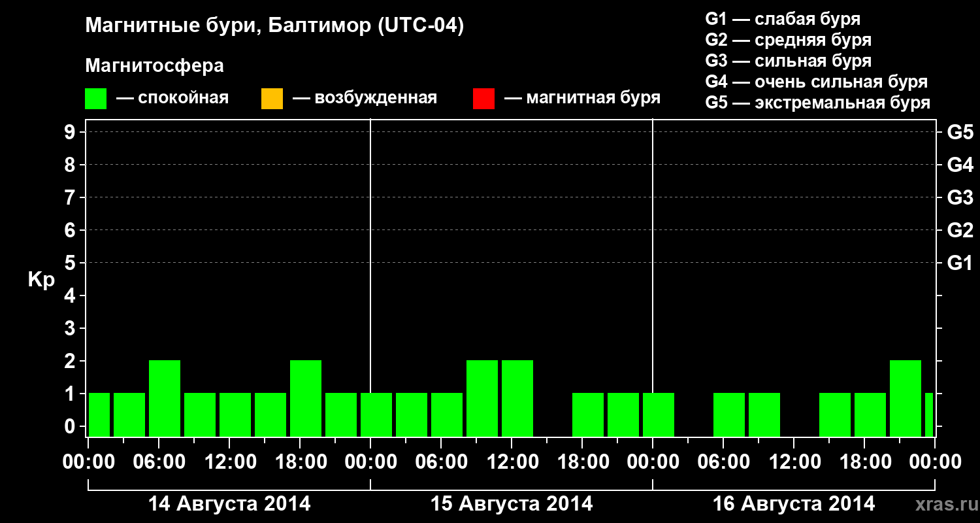Click the 'G5 — экстремальная буря' legend line
The height and width of the screenshot is (523, 980).
[x=817, y=103]
